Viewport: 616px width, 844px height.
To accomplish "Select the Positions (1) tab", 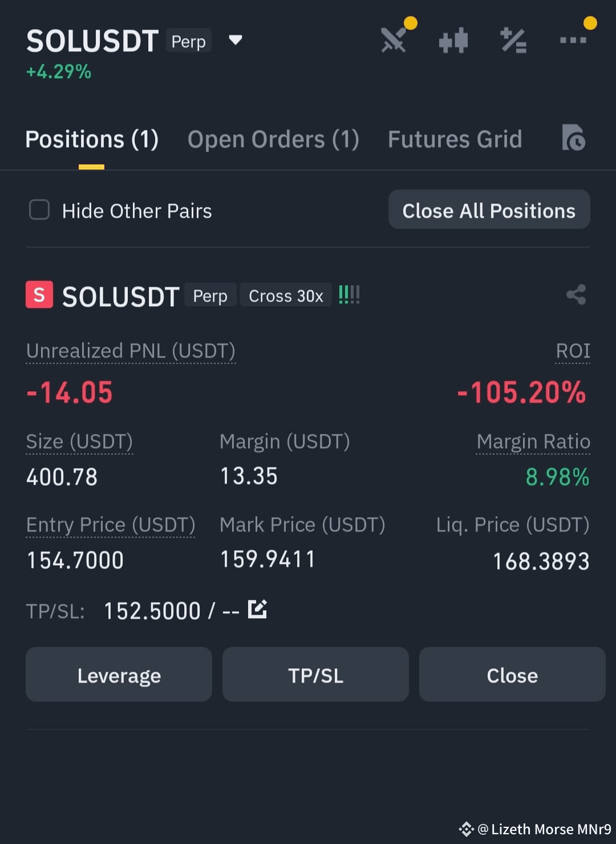I will 92,139.
